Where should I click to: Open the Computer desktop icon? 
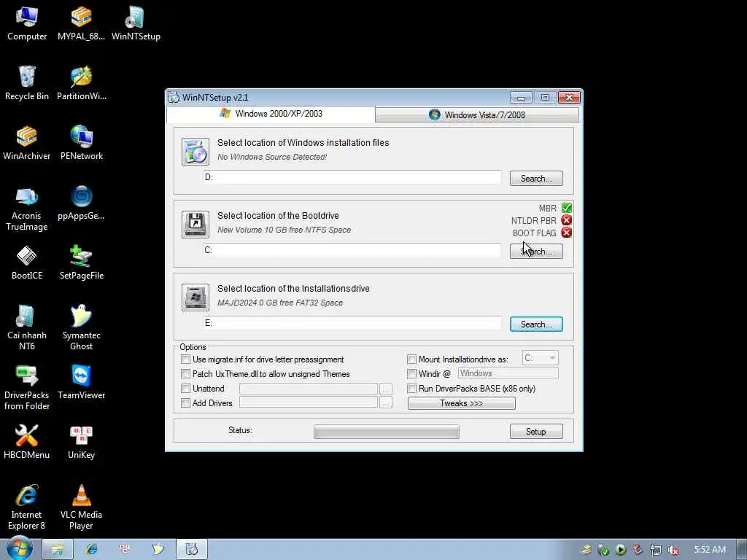(x=27, y=24)
